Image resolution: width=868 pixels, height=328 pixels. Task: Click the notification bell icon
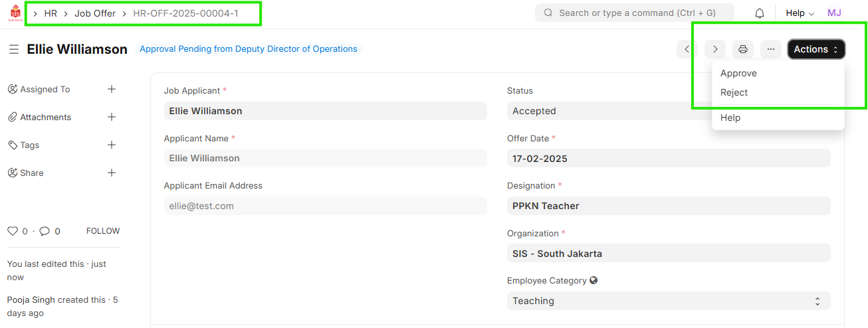[760, 13]
